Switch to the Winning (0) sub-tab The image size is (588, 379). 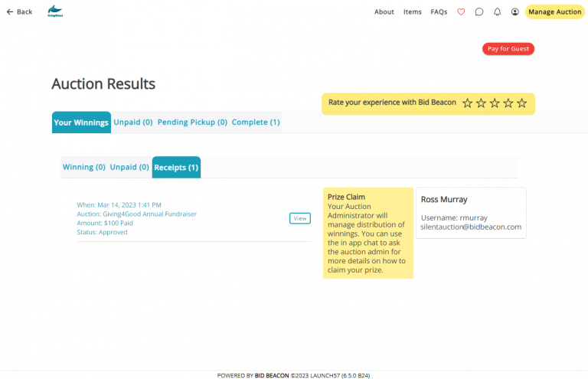83,167
